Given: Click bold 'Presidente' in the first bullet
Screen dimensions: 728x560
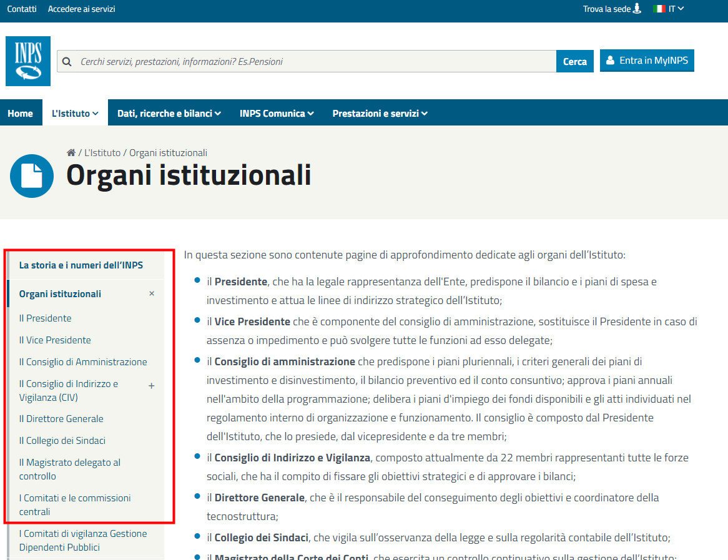Looking at the screenshot, I should coord(241,282).
